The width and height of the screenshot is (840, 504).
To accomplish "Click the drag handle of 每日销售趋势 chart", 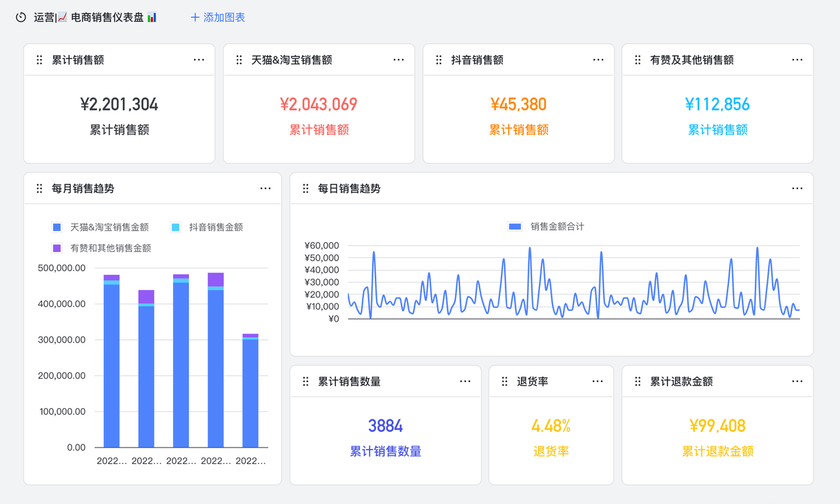I will point(305,188).
